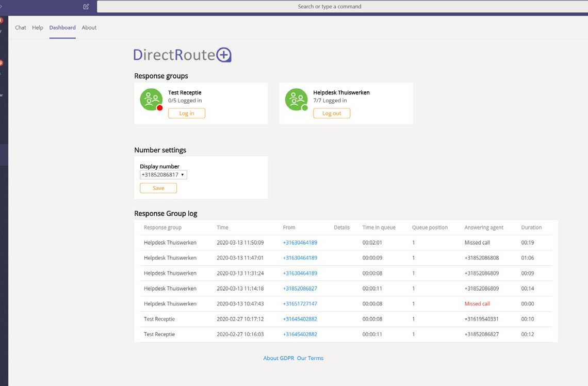Image resolution: width=588 pixels, height=386 pixels.
Task: Click caller number in 10:17:12 row
Action: [x=300, y=319]
